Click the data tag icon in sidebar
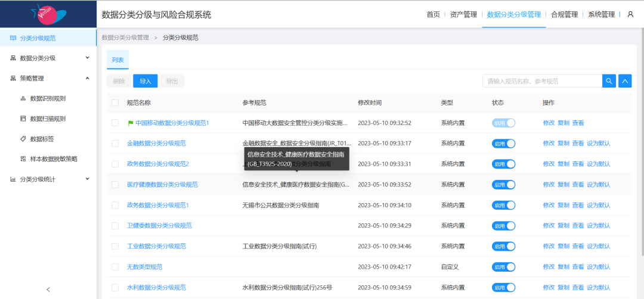The height and width of the screenshot is (299, 644). (x=23, y=139)
